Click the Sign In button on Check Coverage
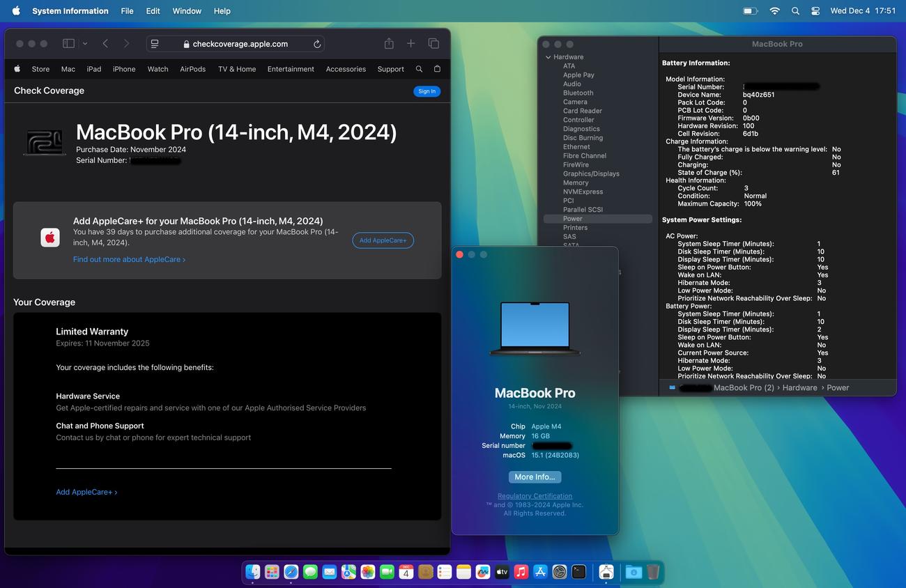The height and width of the screenshot is (588, 906). [427, 91]
